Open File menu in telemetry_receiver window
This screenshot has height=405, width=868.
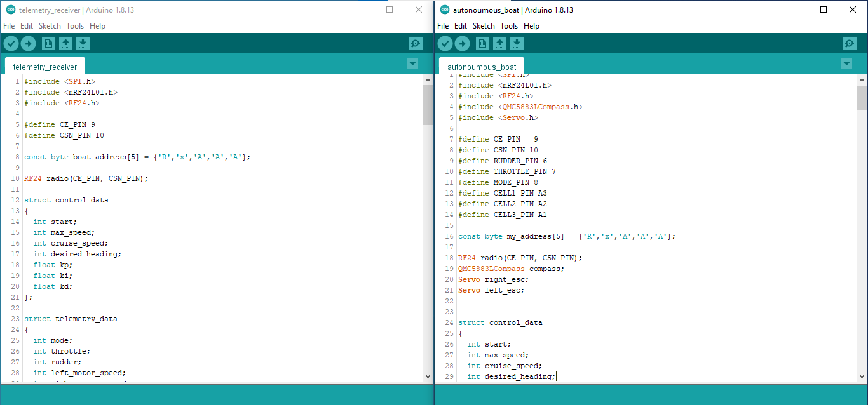(9, 26)
